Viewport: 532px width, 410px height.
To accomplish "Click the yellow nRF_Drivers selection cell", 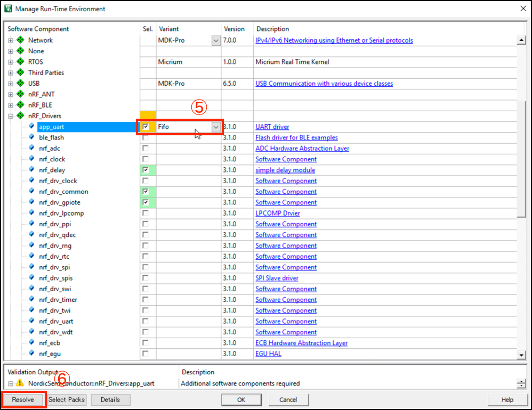I will (148, 116).
